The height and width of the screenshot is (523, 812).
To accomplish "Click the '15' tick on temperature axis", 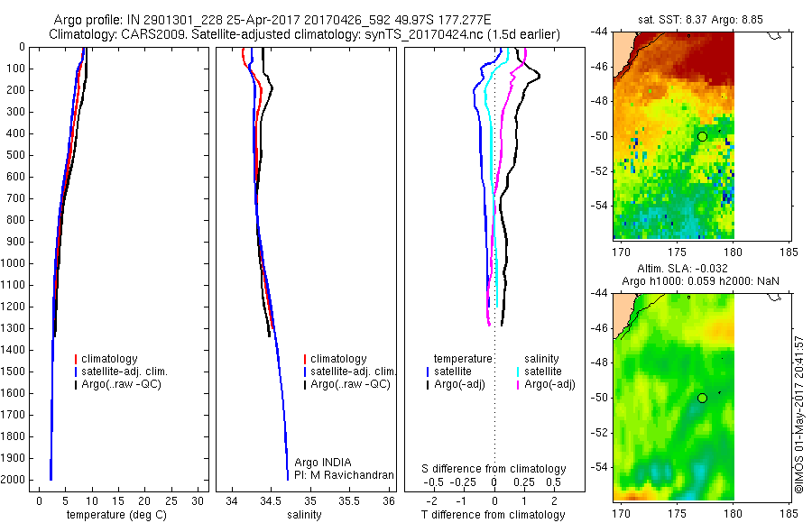I will [x=118, y=501].
